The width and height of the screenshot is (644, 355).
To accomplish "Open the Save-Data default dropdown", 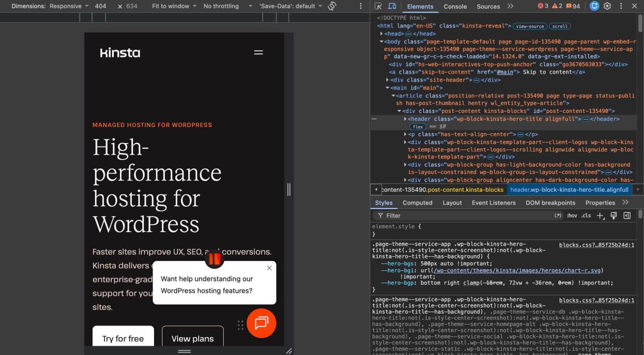I will pos(290,6).
